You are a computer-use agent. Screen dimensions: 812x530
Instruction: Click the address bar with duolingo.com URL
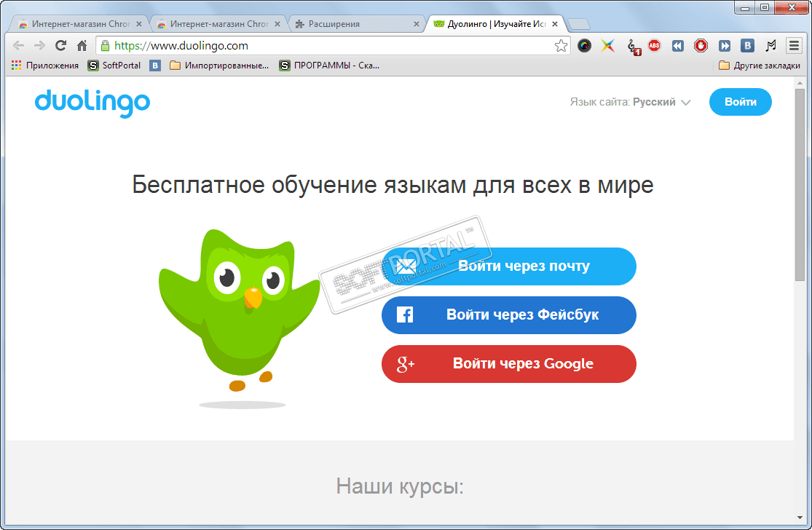331,46
